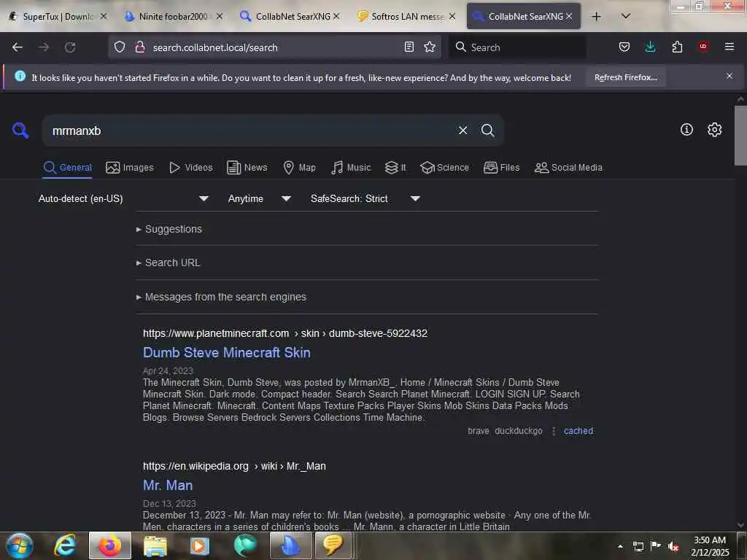Open the language Auto-detect (en-US) dropdown
Viewport: 747px width, 560px height.
[123, 198]
